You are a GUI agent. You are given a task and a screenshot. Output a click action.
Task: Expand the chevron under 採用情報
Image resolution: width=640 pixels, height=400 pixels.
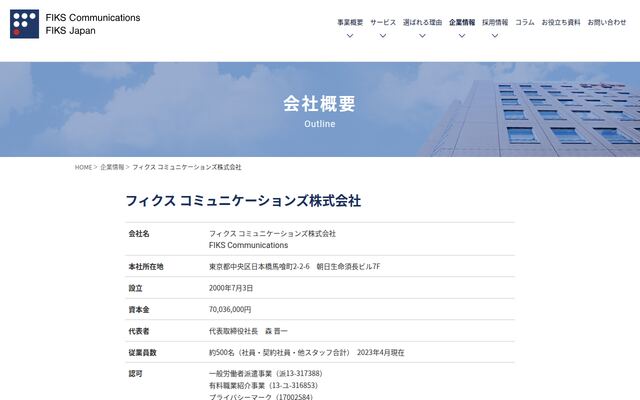pyautogui.click(x=495, y=36)
